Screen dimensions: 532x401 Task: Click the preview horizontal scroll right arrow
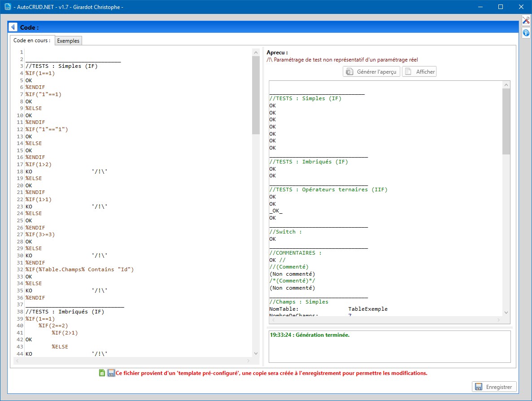pos(498,320)
